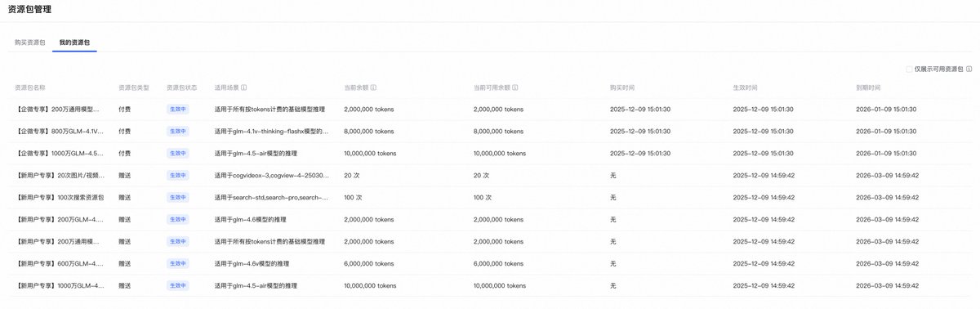Select the 【新用户专享】1000万GLM-4 package name
This screenshot has width=980, height=309.
pos(59,285)
